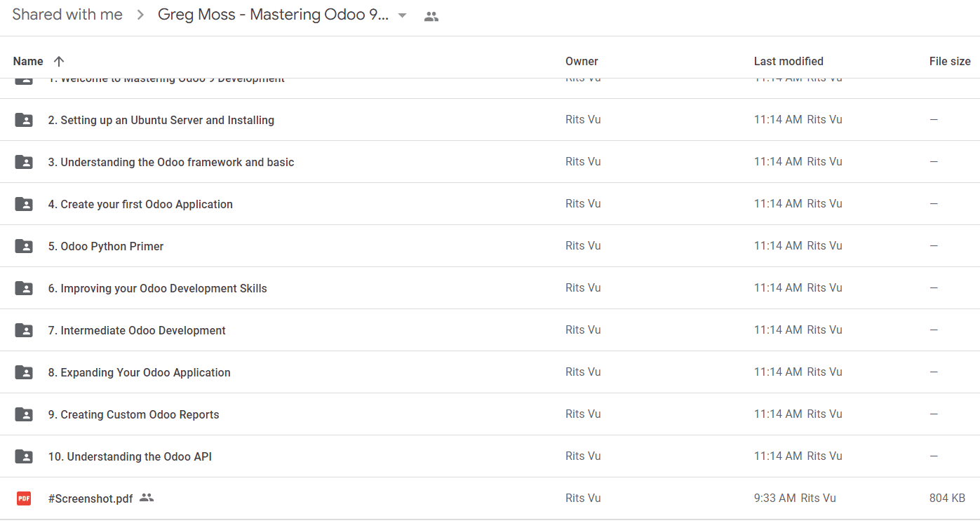
Task: Click folder icon for Setting up an Ubuntu Server
Action: point(24,120)
